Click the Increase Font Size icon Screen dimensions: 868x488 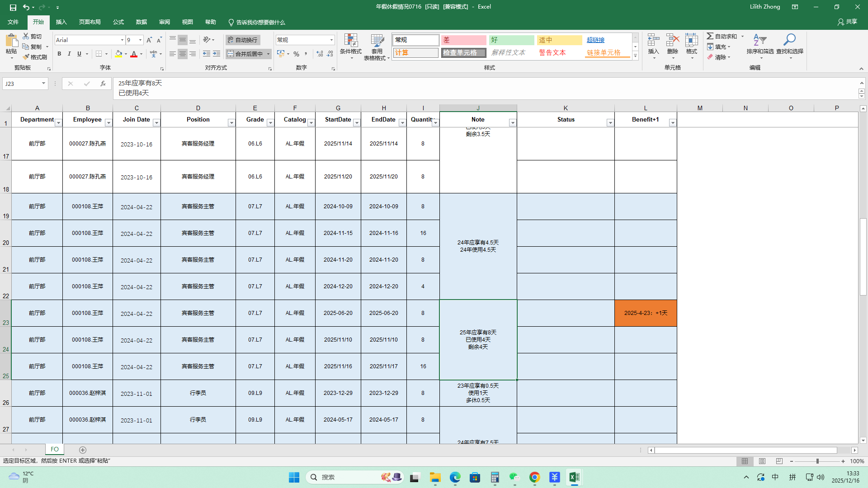pyautogui.click(x=149, y=40)
